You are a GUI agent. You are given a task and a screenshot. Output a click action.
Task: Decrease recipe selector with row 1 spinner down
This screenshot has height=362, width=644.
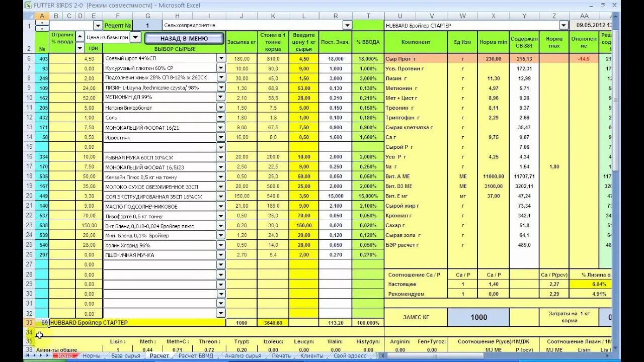coord(42,28)
